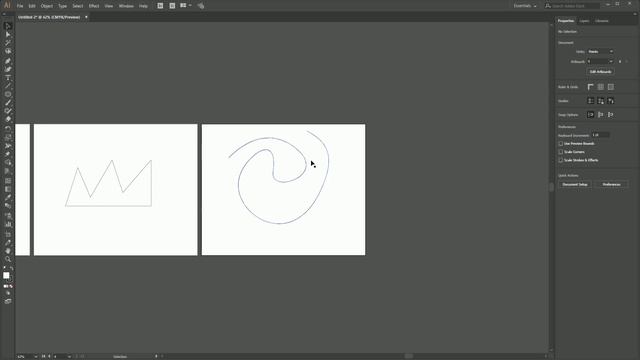Change screen mode at toolbar bottom
This screenshot has height=360, width=640.
8,301
